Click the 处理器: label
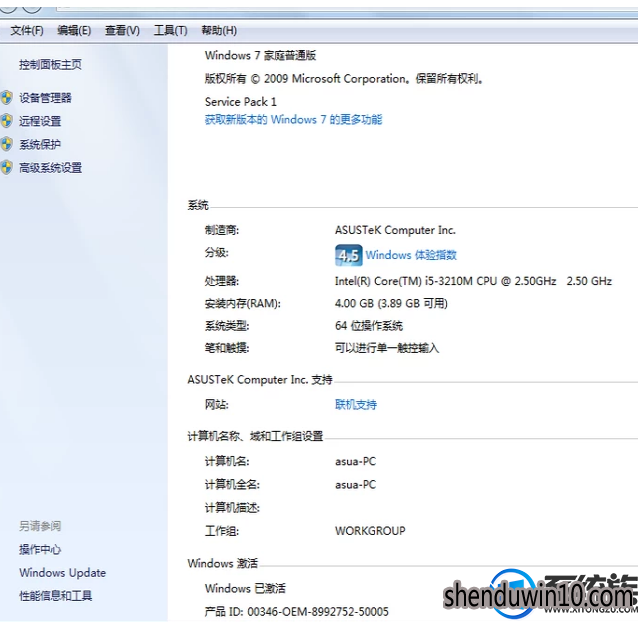This screenshot has width=638, height=622. [x=222, y=281]
